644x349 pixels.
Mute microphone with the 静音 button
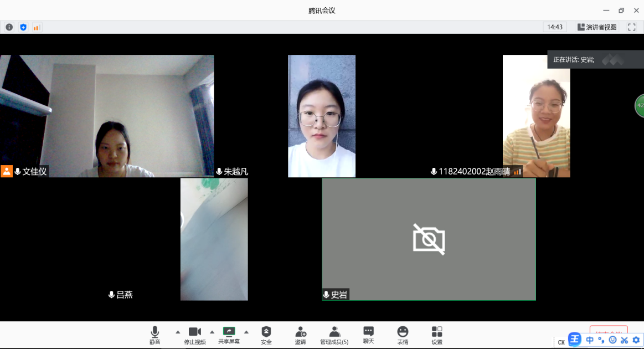click(154, 335)
